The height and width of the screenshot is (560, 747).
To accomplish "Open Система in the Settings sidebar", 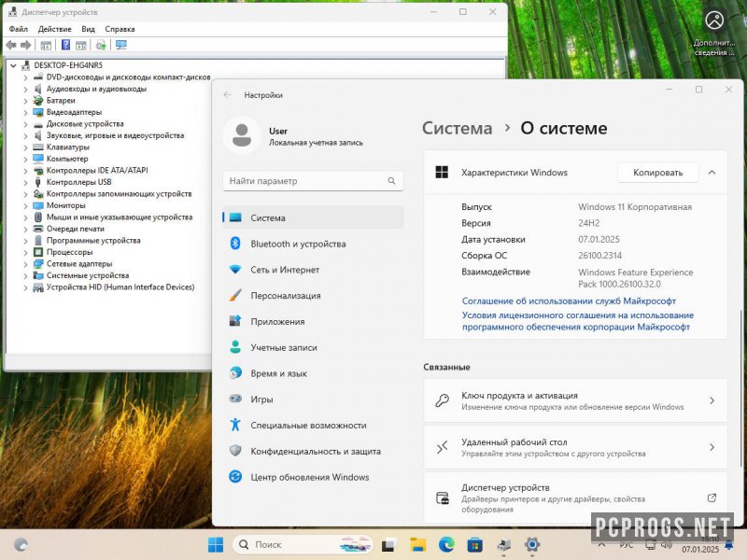I will pos(313,217).
